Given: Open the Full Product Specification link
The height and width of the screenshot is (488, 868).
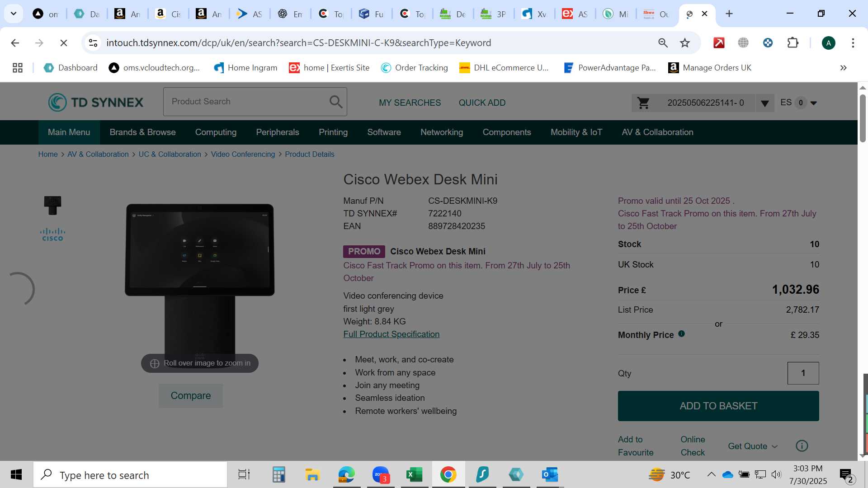Looking at the screenshot, I should coord(391,334).
